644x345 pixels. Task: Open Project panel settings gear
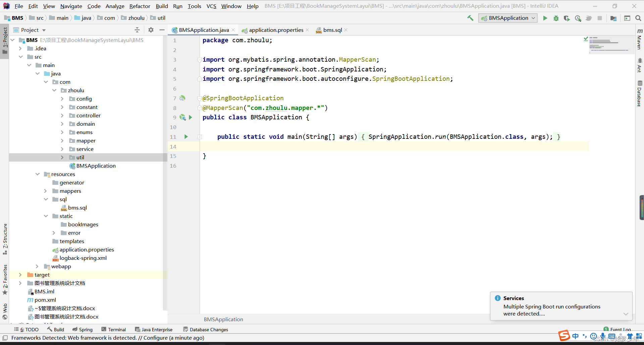pyautogui.click(x=151, y=30)
